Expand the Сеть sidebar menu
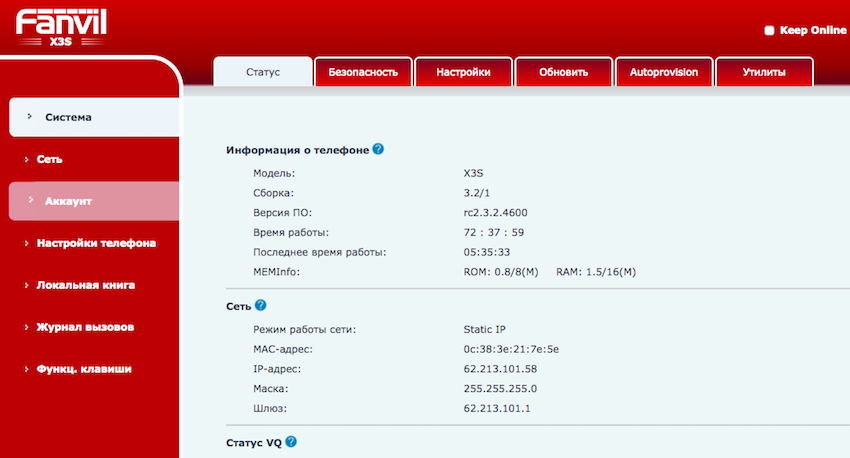This screenshot has width=850, height=458. tap(50, 159)
